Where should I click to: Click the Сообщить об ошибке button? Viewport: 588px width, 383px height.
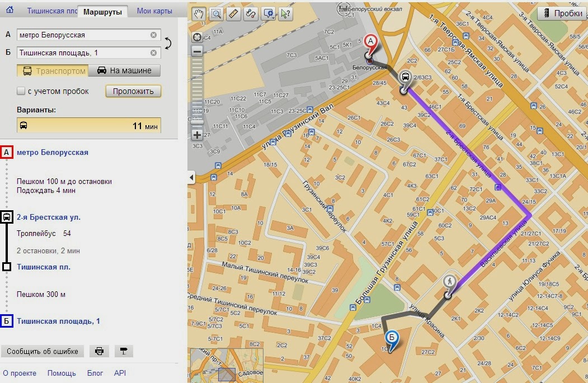point(43,351)
